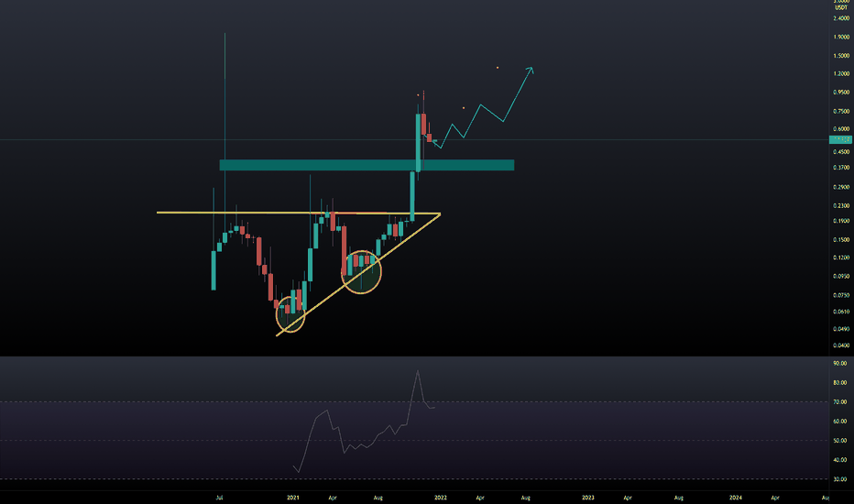Click the 2024 label on time axis
The height and width of the screenshot is (504, 854).
(x=736, y=498)
